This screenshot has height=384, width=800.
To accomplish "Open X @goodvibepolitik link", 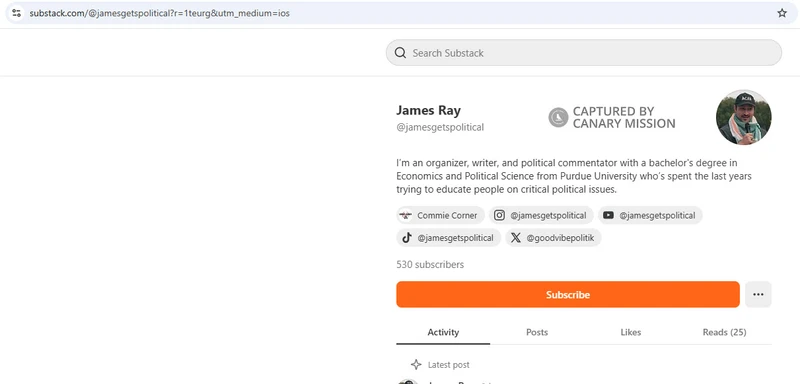I will pyautogui.click(x=553, y=238).
